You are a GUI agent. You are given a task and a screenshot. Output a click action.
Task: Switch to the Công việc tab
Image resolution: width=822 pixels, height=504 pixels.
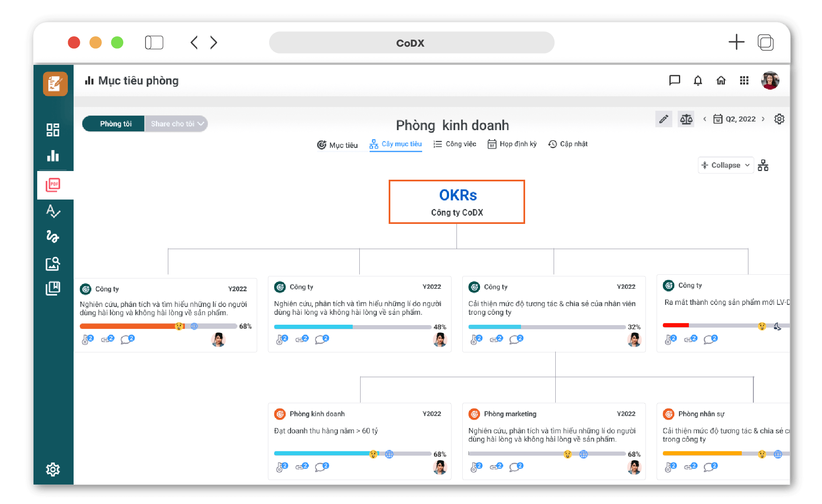click(x=455, y=144)
